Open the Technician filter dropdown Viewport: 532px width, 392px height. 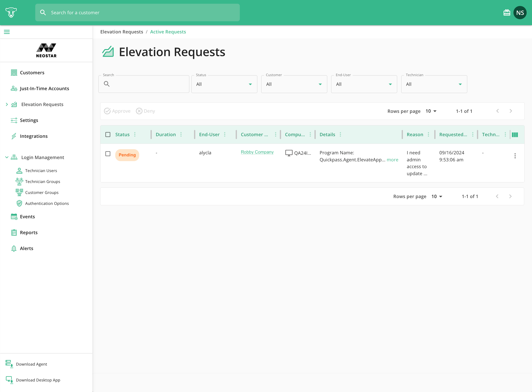point(434,84)
